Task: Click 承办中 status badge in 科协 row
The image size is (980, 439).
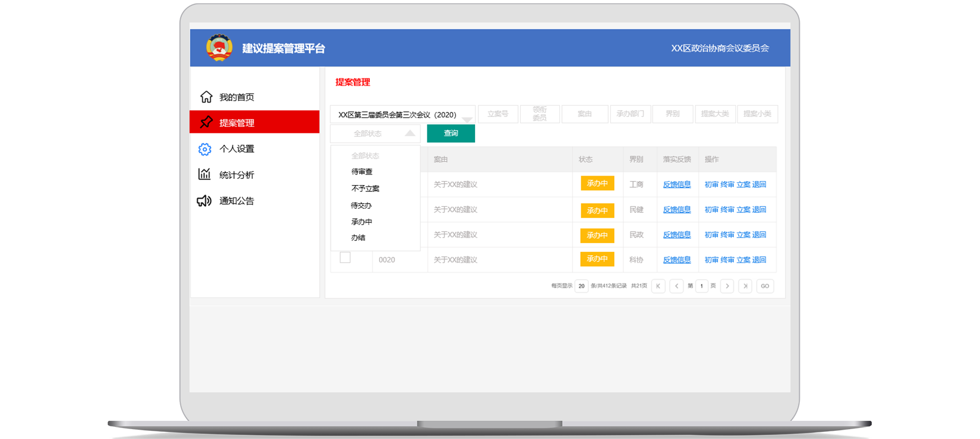Action: (597, 259)
